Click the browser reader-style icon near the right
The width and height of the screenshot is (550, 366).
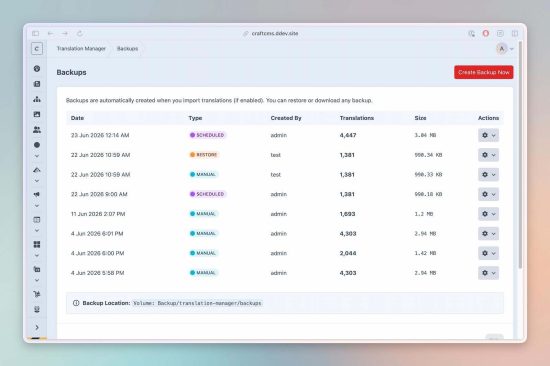500,33
